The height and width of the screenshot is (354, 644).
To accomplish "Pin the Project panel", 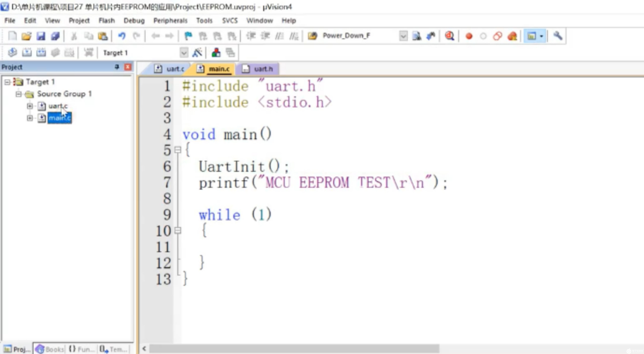I will point(117,67).
